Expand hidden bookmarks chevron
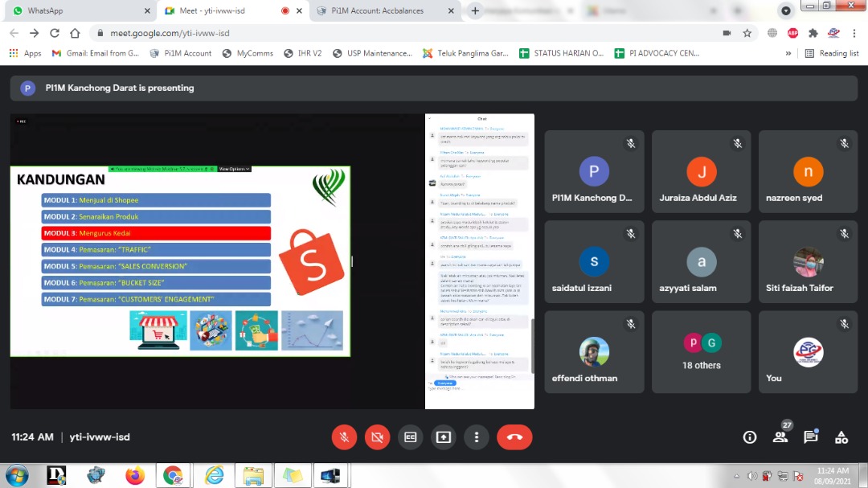 (x=788, y=53)
